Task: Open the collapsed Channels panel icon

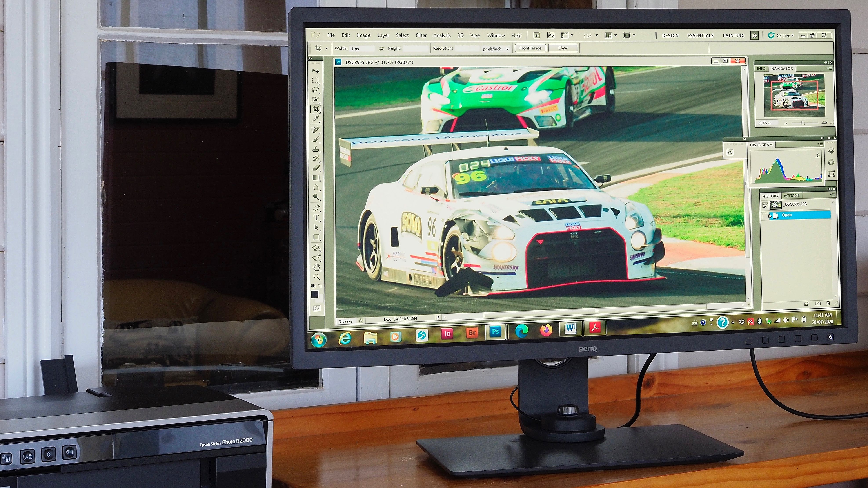Action: (831, 162)
